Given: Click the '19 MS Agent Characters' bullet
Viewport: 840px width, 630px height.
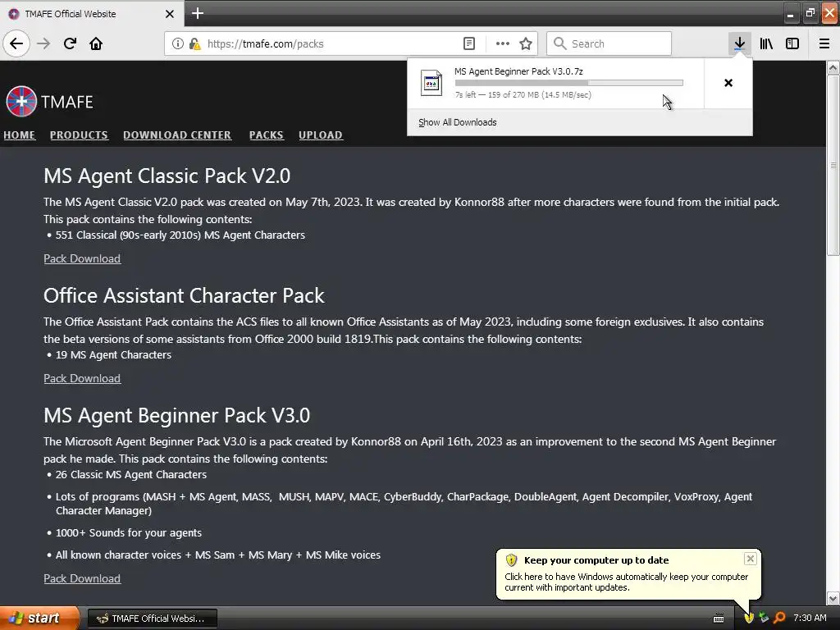Looking at the screenshot, I should 113,355.
